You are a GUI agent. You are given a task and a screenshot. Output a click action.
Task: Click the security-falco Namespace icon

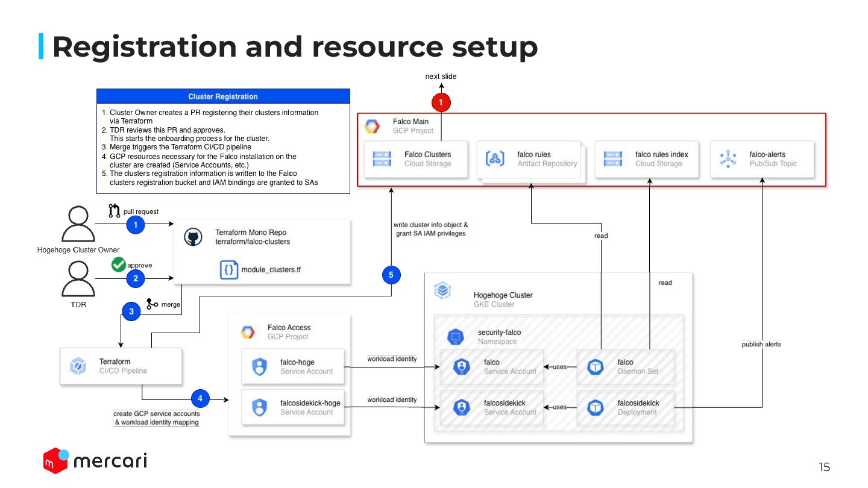pyautogui.click(x=455, y=337)
